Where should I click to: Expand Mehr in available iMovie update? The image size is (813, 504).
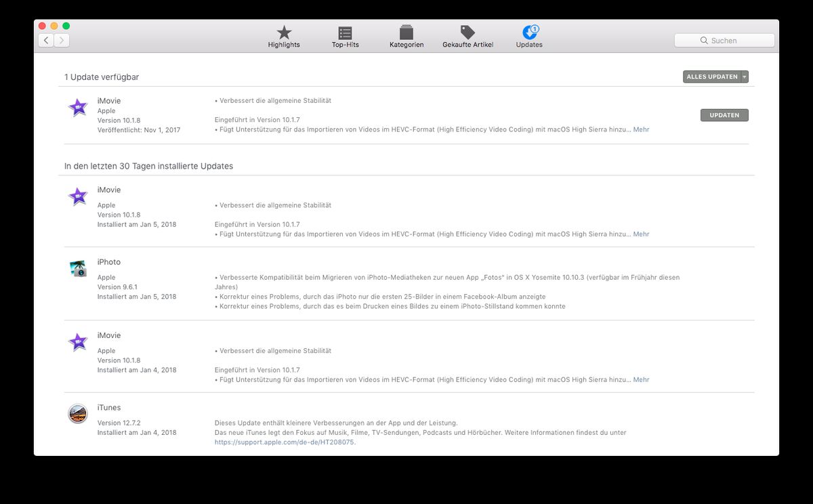[x=641, y=129]
